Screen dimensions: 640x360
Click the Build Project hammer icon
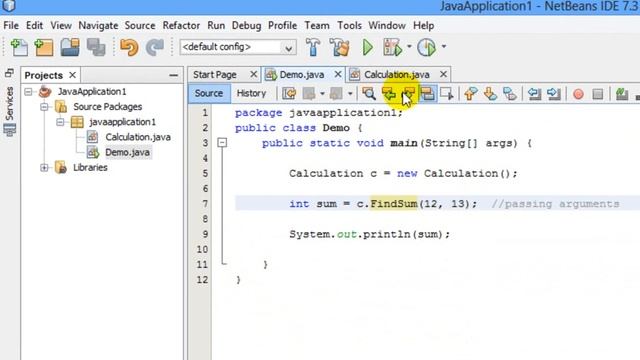[313, 47]
